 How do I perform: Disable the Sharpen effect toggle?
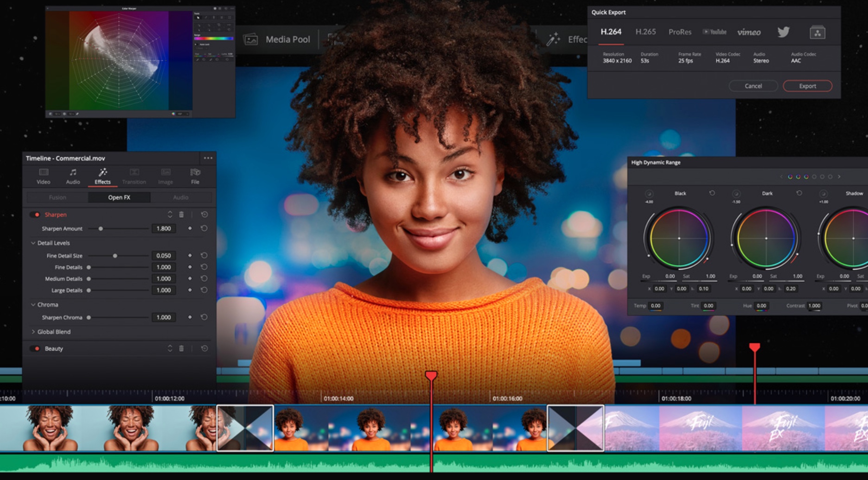[36, 215]
